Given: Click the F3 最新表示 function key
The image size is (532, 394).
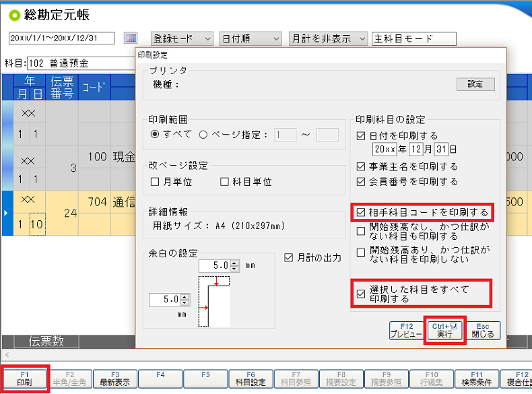Looking at the screenshot, I should tap(115, 379).
